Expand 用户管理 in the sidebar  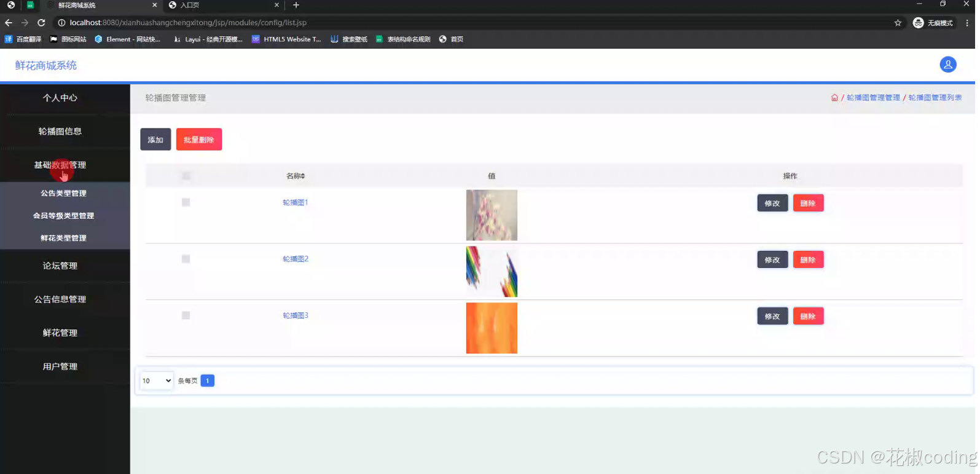coord(60,366)
